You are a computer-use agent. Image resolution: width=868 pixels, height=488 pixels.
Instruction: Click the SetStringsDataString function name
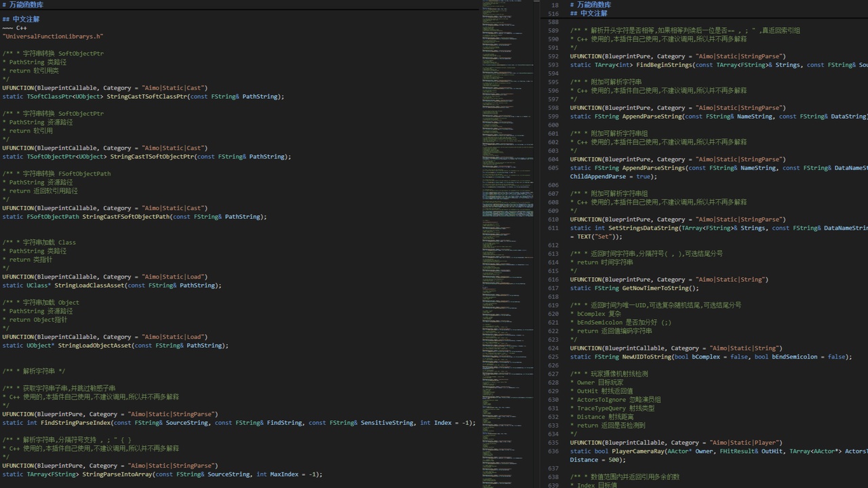(x=644, y=228)
